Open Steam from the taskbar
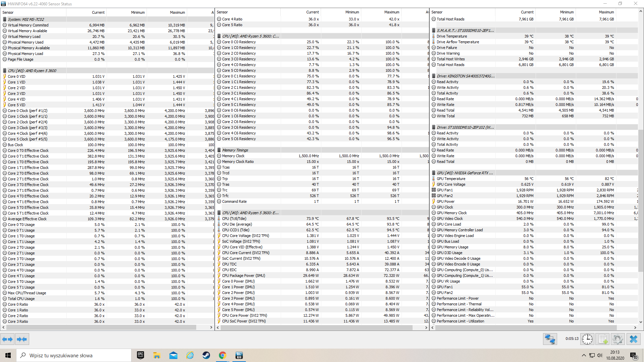Viewport: 644px width, 362px height. click(206, 355)
